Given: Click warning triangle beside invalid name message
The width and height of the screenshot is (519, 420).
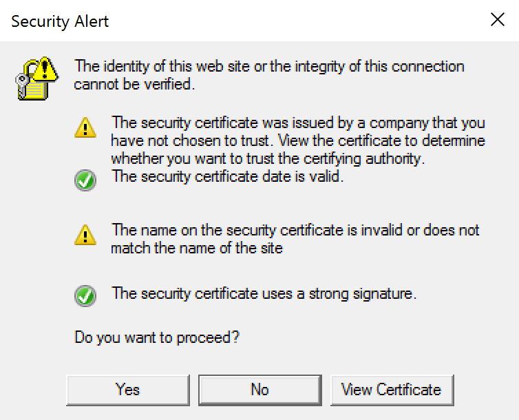Looking at the screenshot, I should 85,235.
